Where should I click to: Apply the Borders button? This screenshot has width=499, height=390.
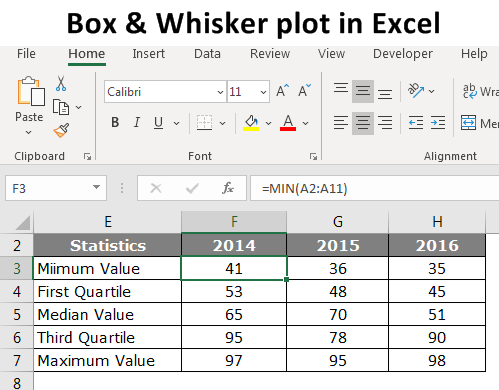tap(204, 123)
